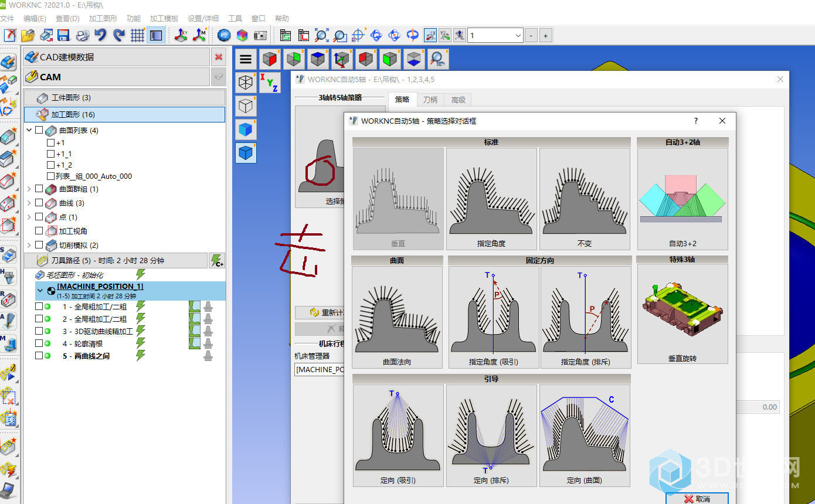Click lightning icon beside 全局粗加工/二粗 row 1
The image size is (815, 504).
point(141,306)
